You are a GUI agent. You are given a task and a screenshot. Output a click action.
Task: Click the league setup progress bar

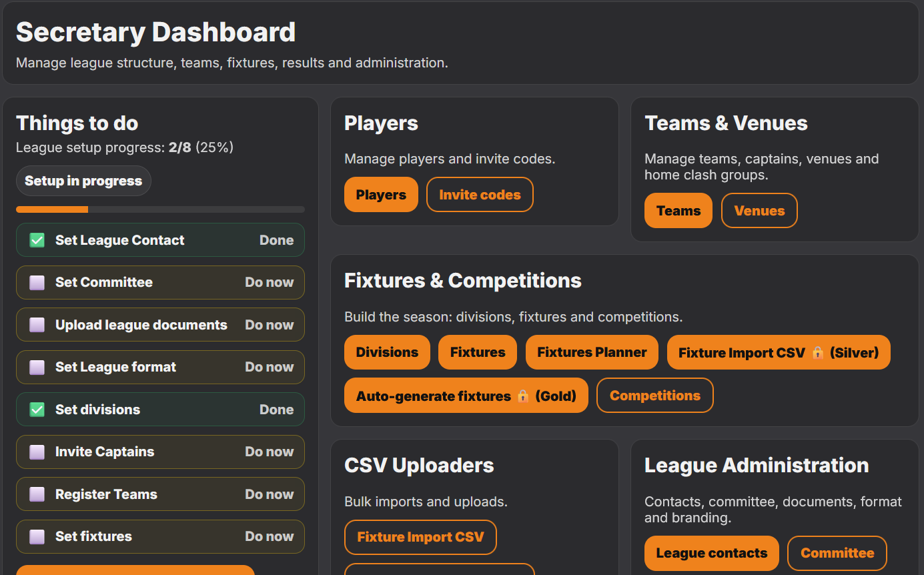pos(160,209)
